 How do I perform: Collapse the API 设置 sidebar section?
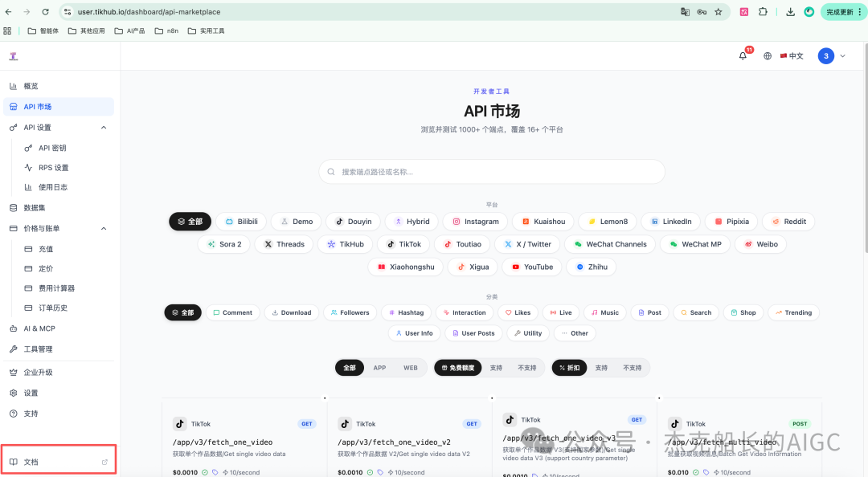click(x=104, y=127)
